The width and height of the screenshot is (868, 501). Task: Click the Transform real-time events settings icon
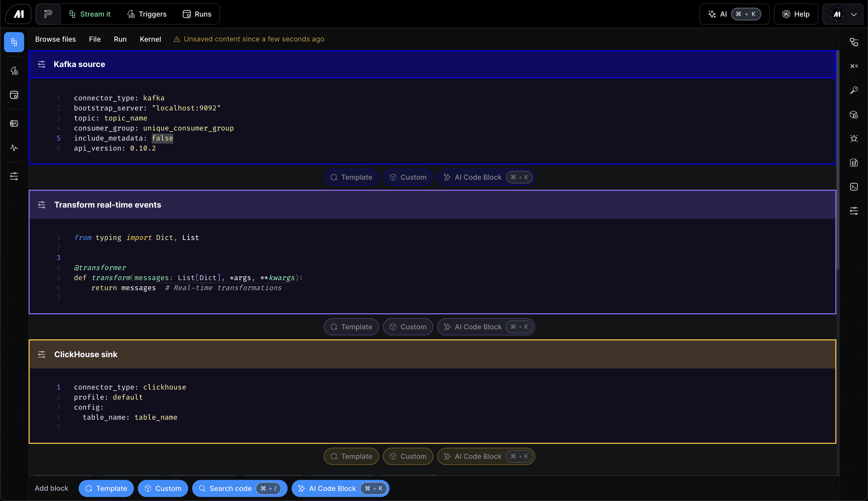[x=42, y=205]
